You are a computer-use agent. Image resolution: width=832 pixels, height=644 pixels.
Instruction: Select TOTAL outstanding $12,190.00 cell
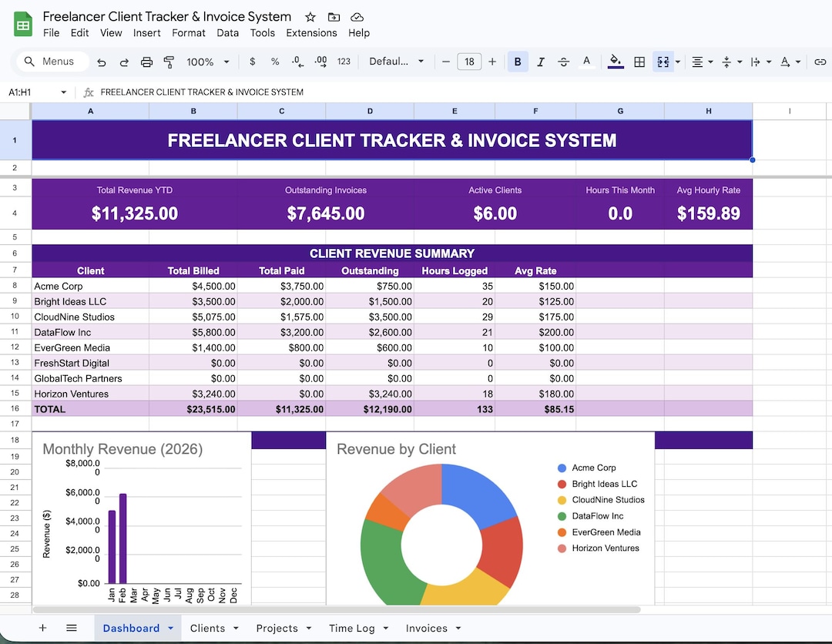tap(370, 409)
